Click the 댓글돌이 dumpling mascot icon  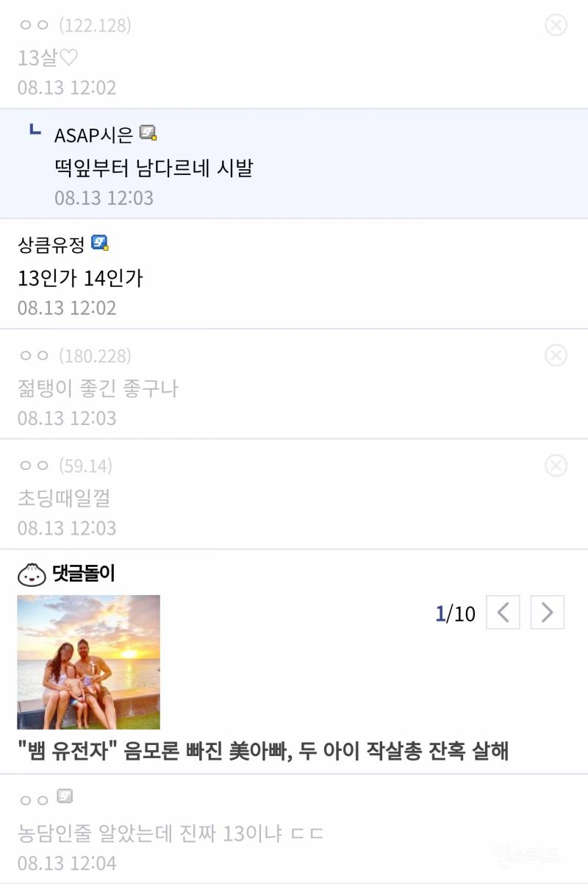pyautogui.click(x=32, y=574)
